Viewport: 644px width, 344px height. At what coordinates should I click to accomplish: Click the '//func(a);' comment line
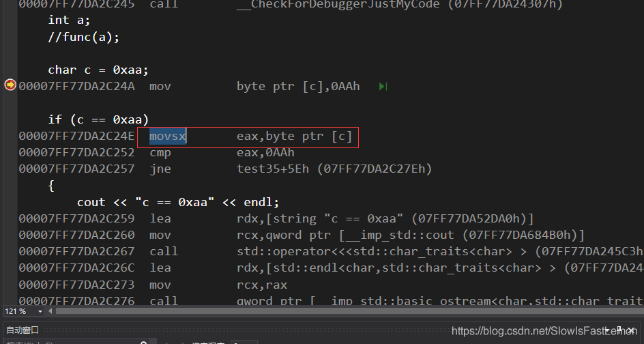pyautogui.click(x=84, y=37)
